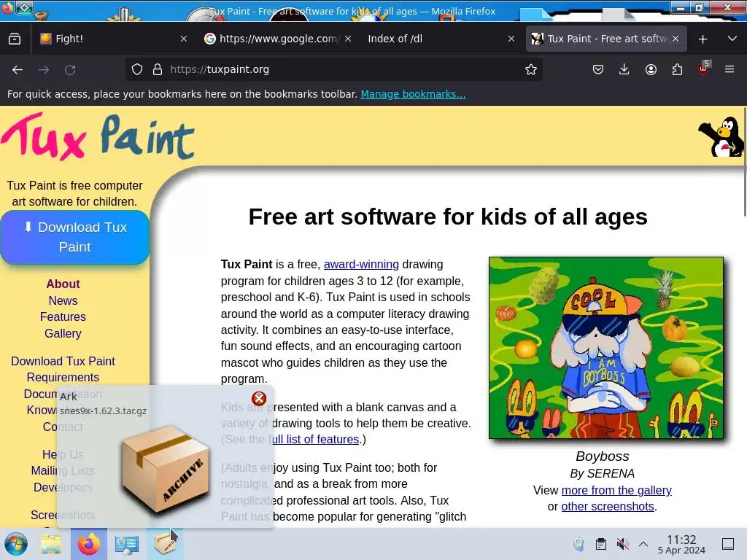Viewport: 747px width, 560px height.
Task: Open the Downloads panel icon
Action: click(624, 69)
